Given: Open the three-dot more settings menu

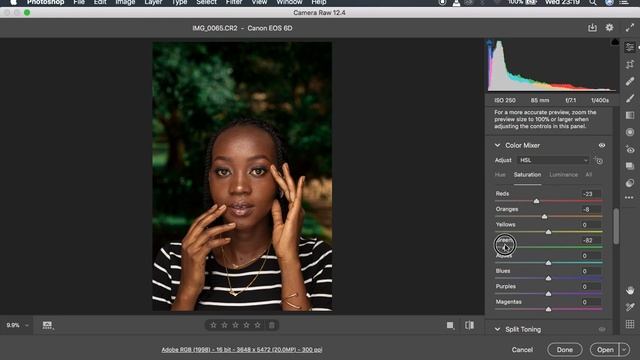Looking at the screenshot, I should point(629,198).
